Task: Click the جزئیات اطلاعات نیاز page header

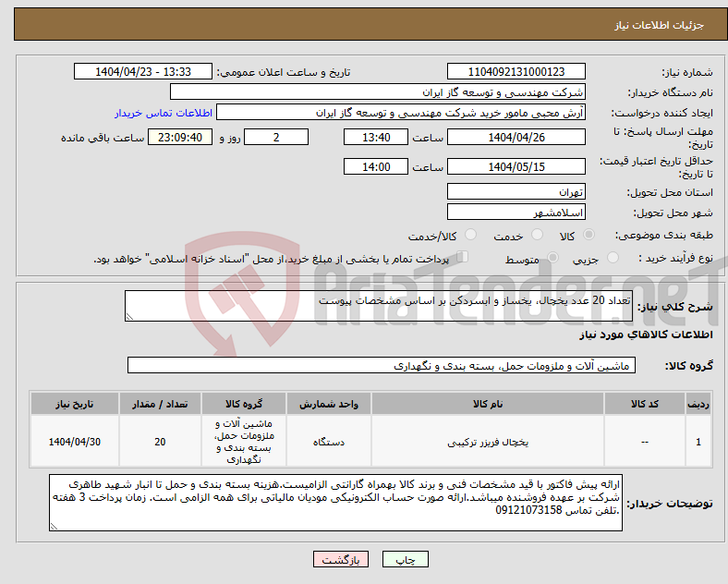Action: (660, 25)
